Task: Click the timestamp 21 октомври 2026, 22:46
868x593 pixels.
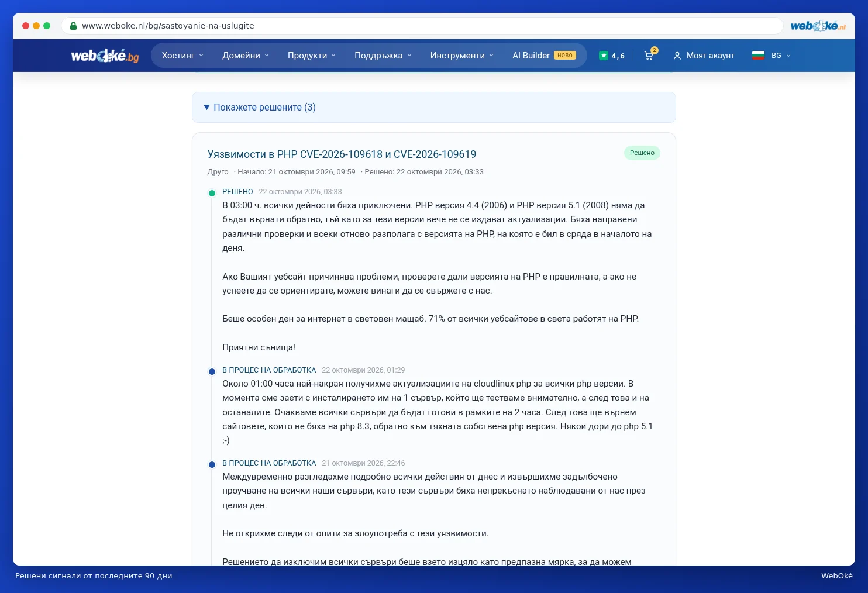Action: 363,463
